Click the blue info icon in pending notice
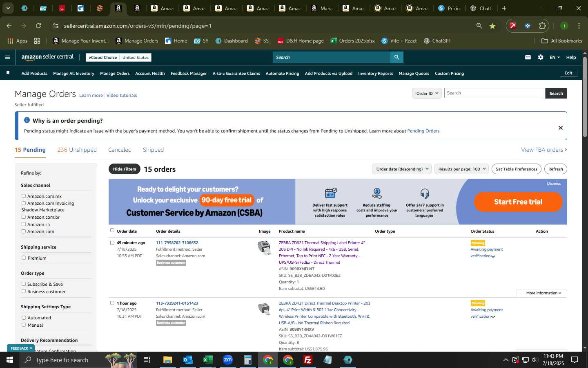Image resolution: width=588 pixels, height=368 pixels. (x=27, y=120)
